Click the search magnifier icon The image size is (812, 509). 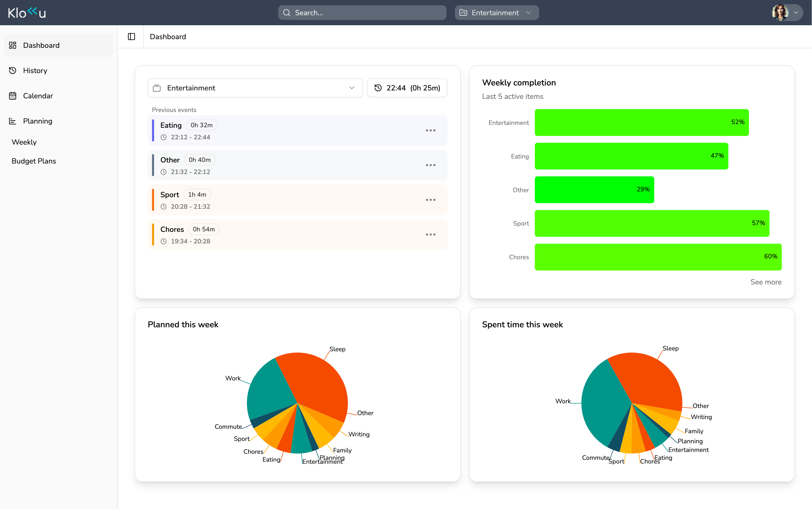coord(287,12)
